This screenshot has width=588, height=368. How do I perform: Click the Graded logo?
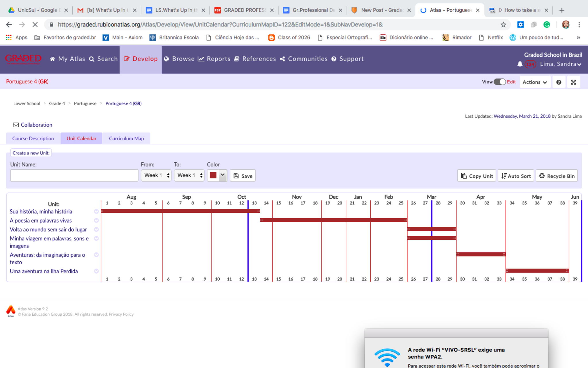(x=23, y=59)
